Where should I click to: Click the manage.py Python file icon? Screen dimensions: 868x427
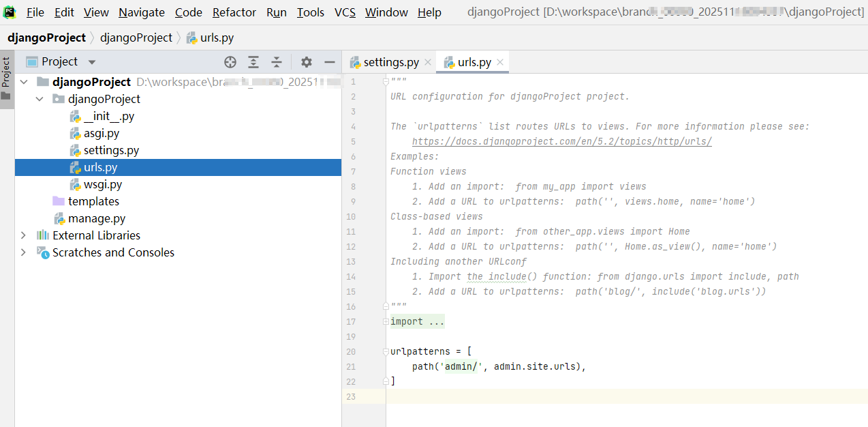click(59, 218)
